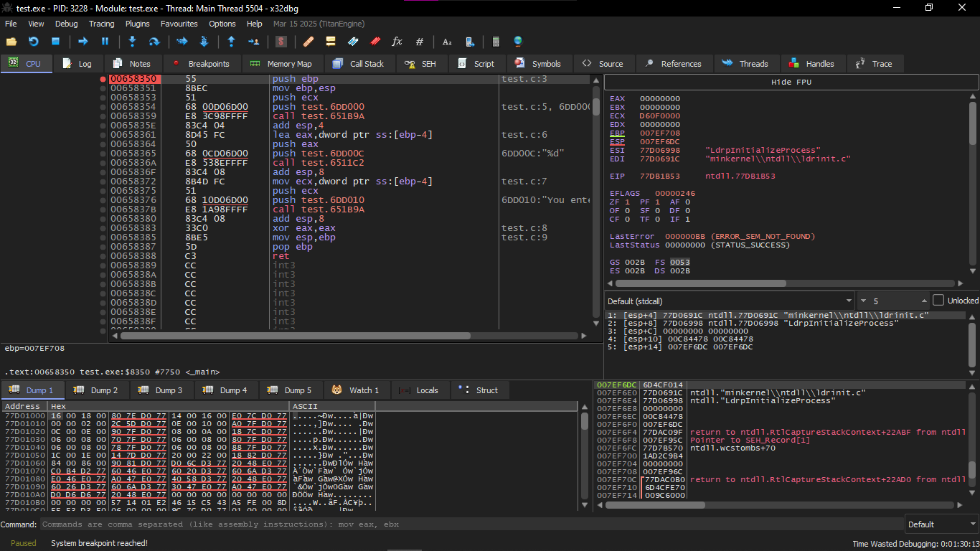Click the Hide FPU button

coord(791,83)
